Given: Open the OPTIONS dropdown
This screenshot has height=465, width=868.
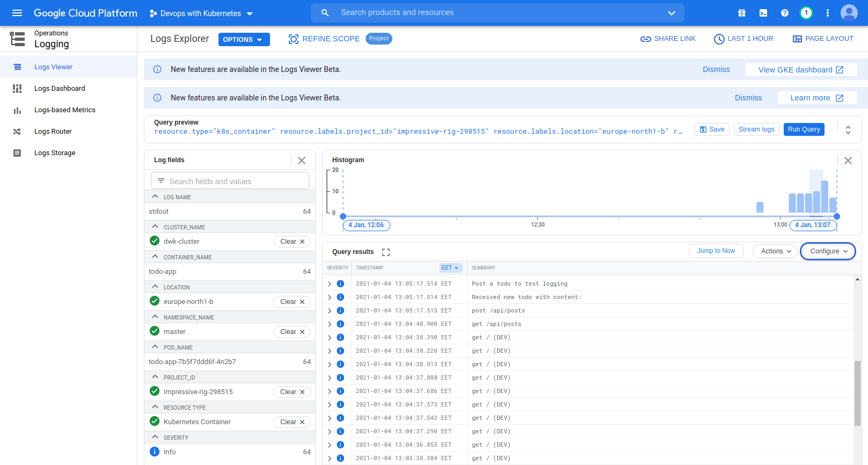Looking at the screenshot, I should [x=244, y=39].
